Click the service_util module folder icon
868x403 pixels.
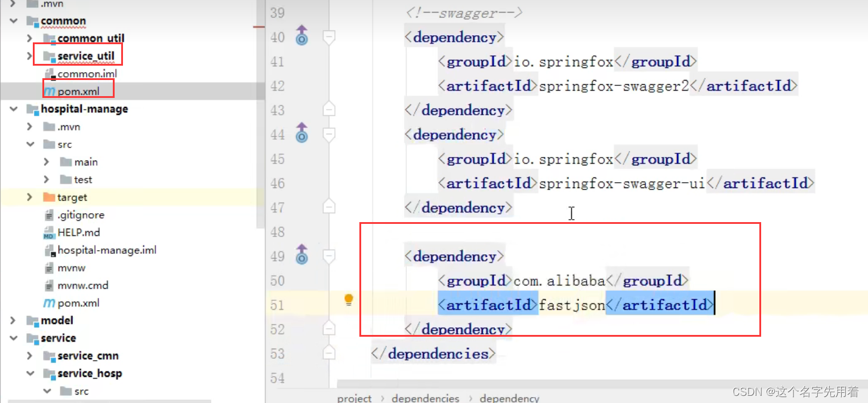[x=50, y=57]
